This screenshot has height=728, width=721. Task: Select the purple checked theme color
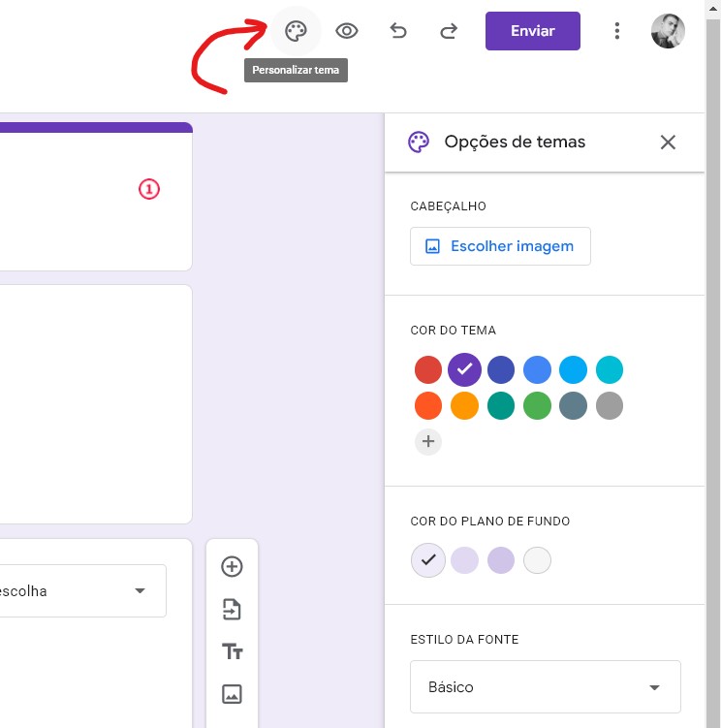pos(464,369)
